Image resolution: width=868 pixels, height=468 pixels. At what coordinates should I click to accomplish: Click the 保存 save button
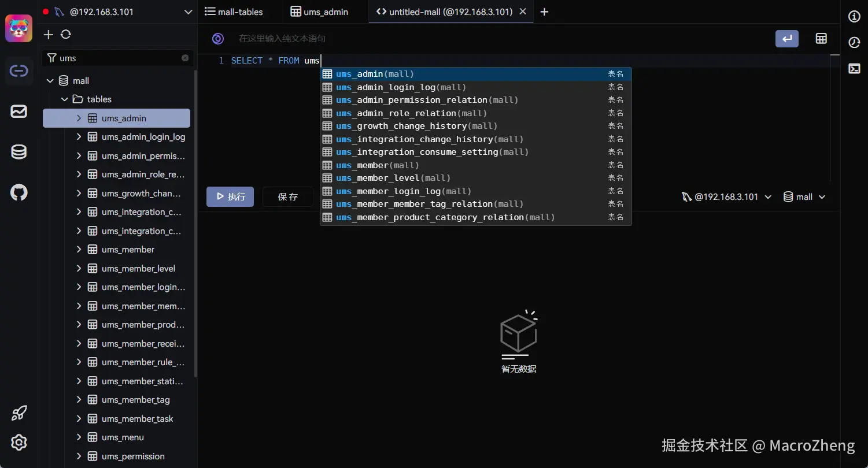(288, 197)
